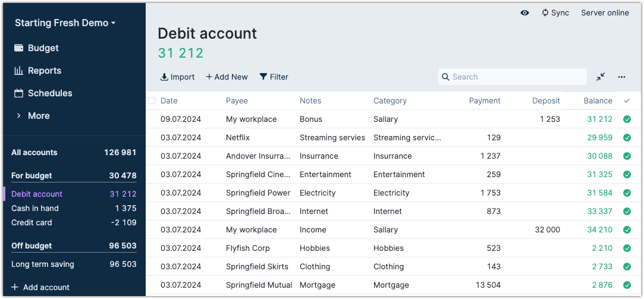Image resolution: width=644 pixels, height=299 pixels.
Task: Click the Sync icon in the top bar
Action: [545, 13]
